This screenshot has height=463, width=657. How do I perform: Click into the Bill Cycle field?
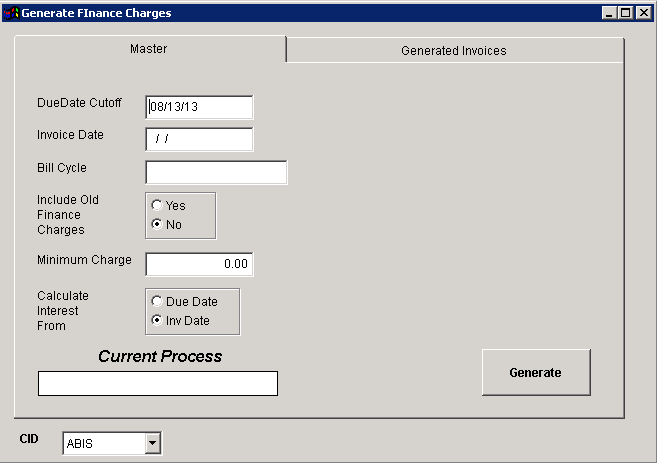pos(216,172)
